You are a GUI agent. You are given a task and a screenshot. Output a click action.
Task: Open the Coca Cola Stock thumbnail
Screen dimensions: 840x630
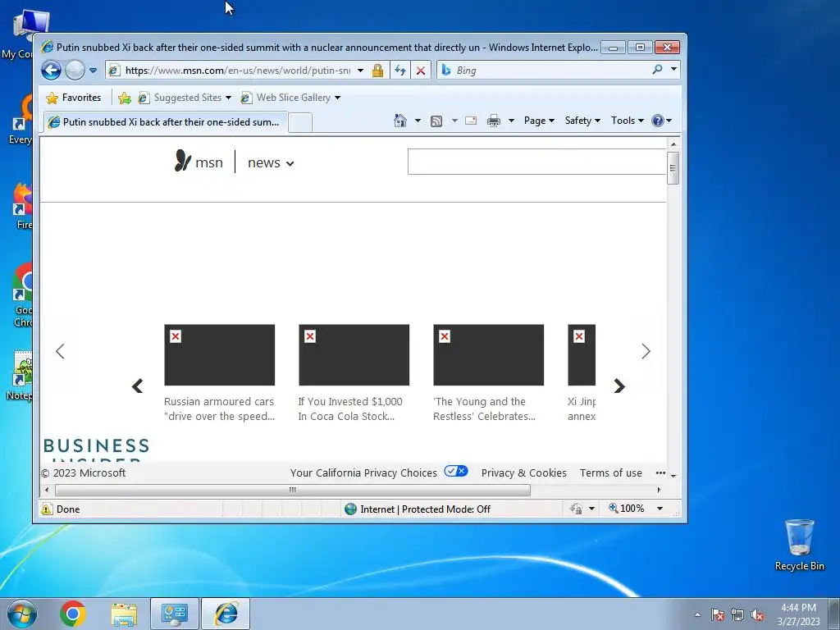[354, 354]
